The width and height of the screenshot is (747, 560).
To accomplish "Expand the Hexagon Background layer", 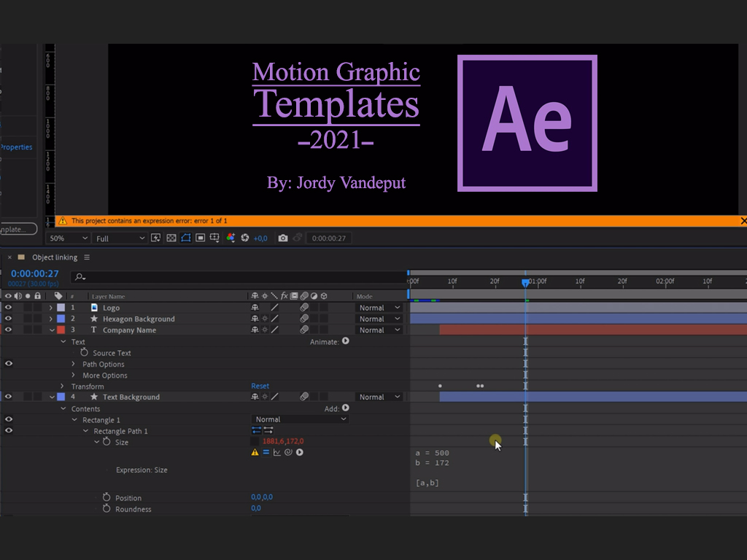I will click(x=51, y=319).
